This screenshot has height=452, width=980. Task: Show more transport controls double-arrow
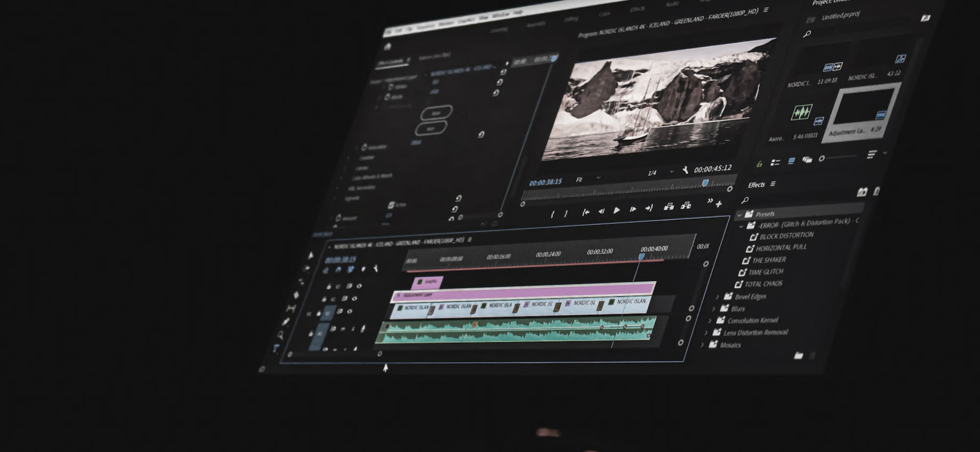coord(710,201)
